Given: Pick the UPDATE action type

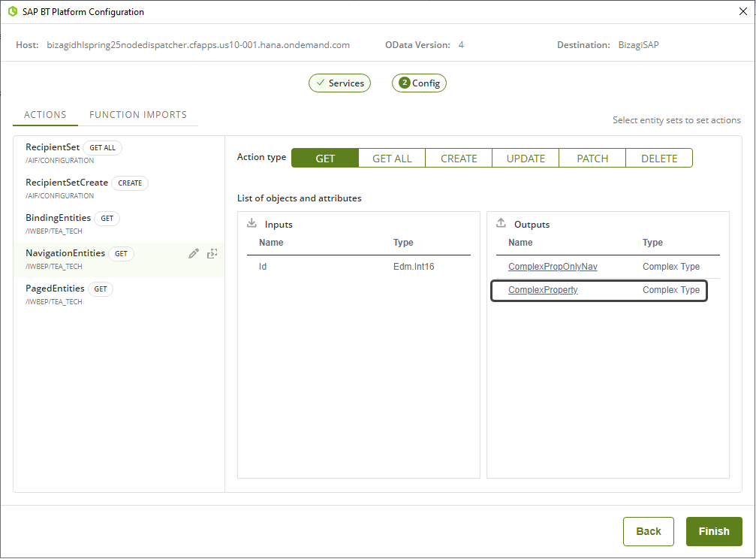Looking at the screenshot, I should click(x=526, y=159).
